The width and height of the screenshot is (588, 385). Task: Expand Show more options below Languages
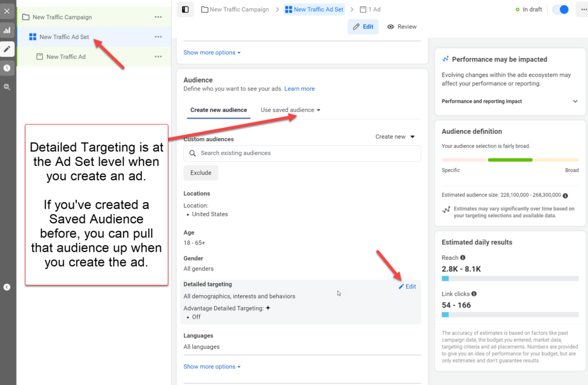click(212, 367)
